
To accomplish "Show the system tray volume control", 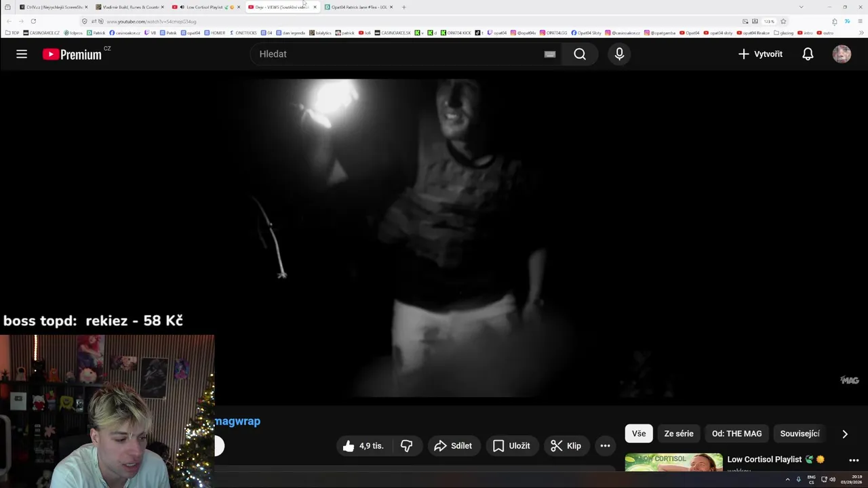I will [832, 480].
